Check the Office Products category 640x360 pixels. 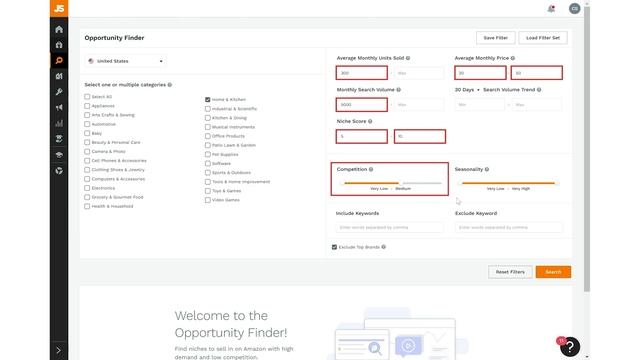pos(208,136)
